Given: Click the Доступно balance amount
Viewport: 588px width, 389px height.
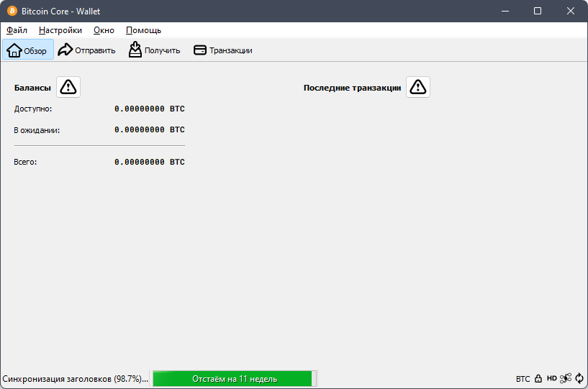Looking at the screenshot, I should (x=149, y=109).
